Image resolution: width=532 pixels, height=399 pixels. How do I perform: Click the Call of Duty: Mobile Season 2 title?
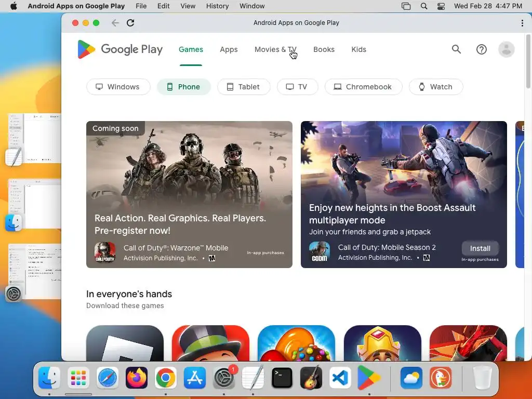pos(387,247)
